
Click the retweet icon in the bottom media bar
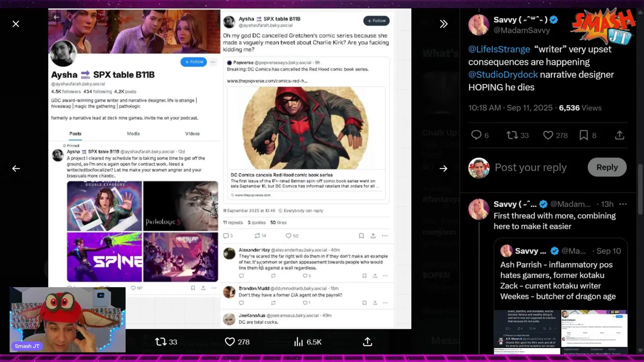click(166, 342)
